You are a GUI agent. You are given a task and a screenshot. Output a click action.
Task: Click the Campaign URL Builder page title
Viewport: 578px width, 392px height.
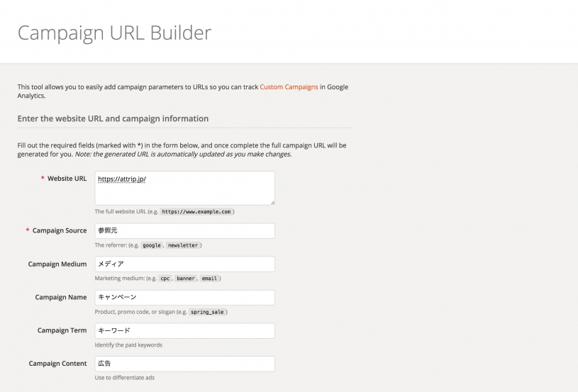[114, 33]
